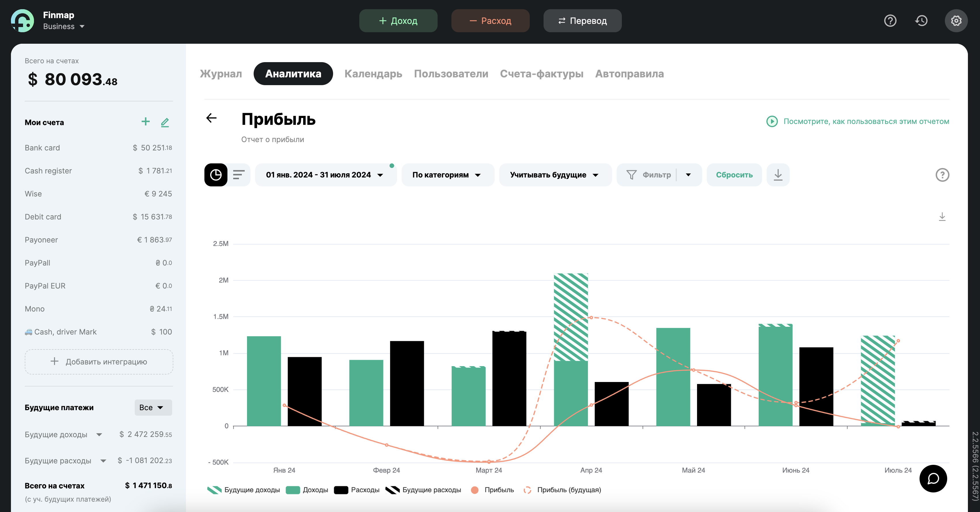Viewport: 980px width, 512px height.
Task: Click the Доходы green legend swatch
Action: point(293,490)
